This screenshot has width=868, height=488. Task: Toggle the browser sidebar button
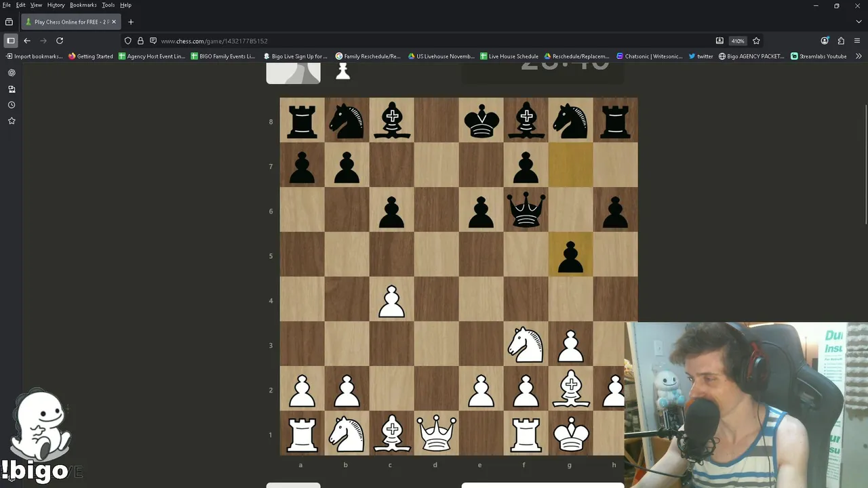pyautogui.click(x=11, y=41)
